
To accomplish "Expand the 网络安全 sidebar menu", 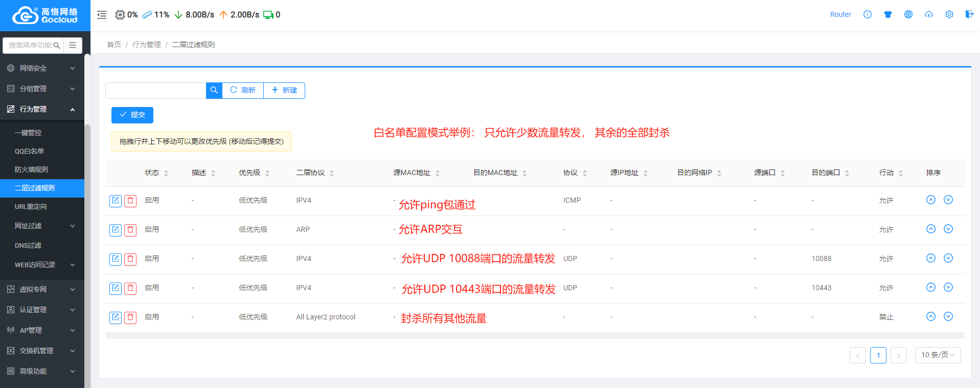I will 42,68.
